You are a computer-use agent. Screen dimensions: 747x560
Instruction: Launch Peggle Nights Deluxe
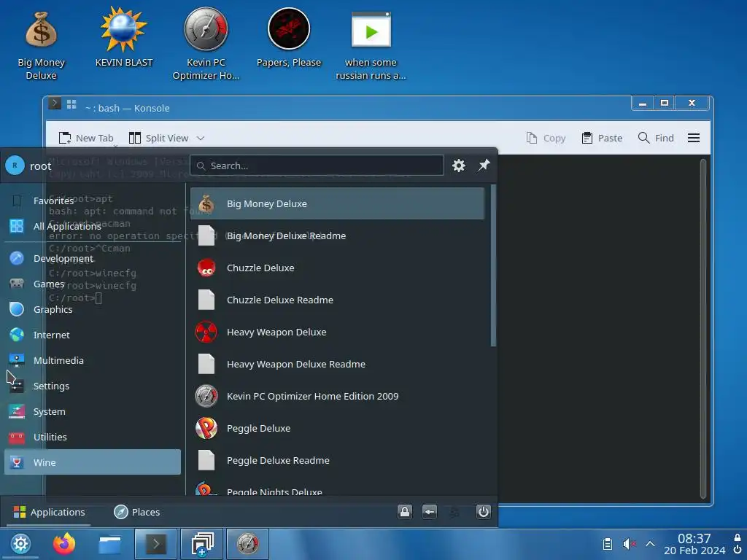click(337, 488)
